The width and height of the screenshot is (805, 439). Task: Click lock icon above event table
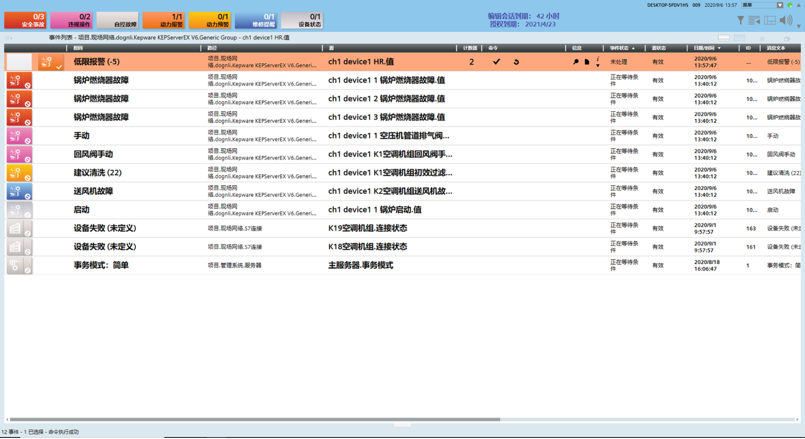pos(762,38)
